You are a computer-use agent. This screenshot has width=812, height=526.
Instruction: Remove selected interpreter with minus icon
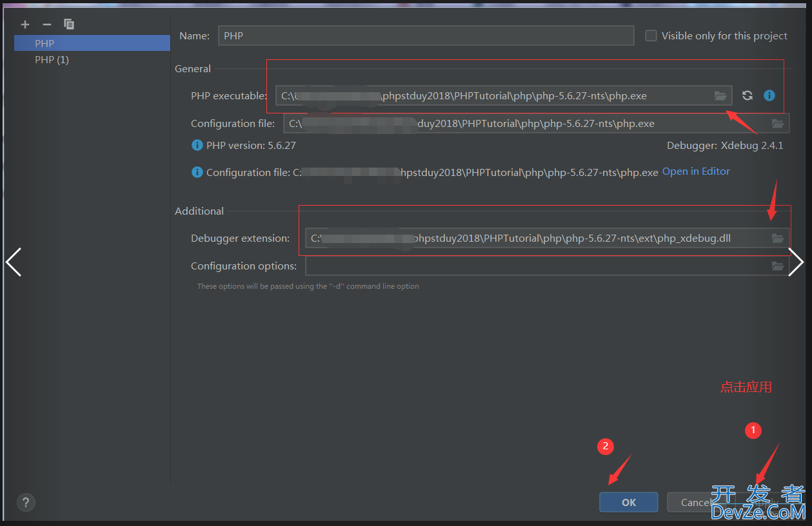click(x=47, y=24)
